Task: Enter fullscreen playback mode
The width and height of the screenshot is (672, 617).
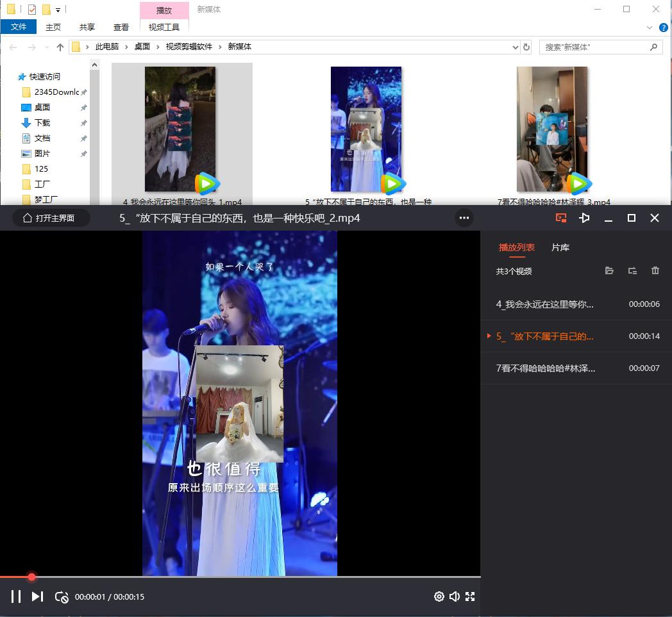Action: (470, 596)
